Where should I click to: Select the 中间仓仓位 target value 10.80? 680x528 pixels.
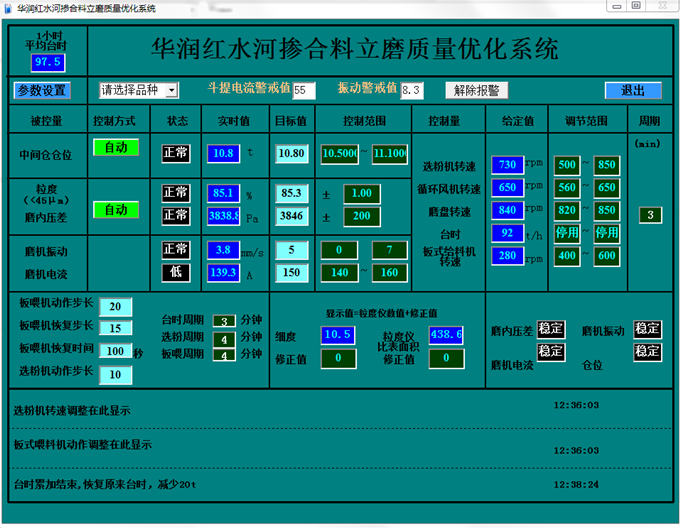(x=291, y=154)
